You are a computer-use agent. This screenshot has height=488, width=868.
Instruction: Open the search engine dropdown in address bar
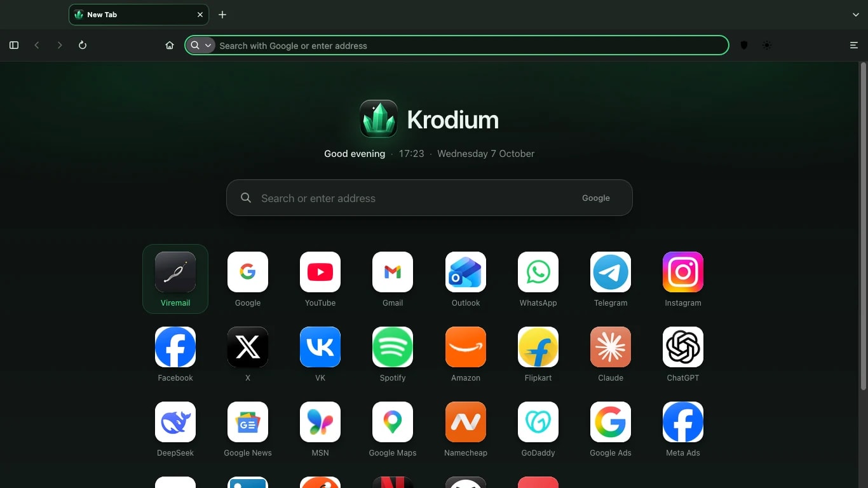(x=201, y=45)
